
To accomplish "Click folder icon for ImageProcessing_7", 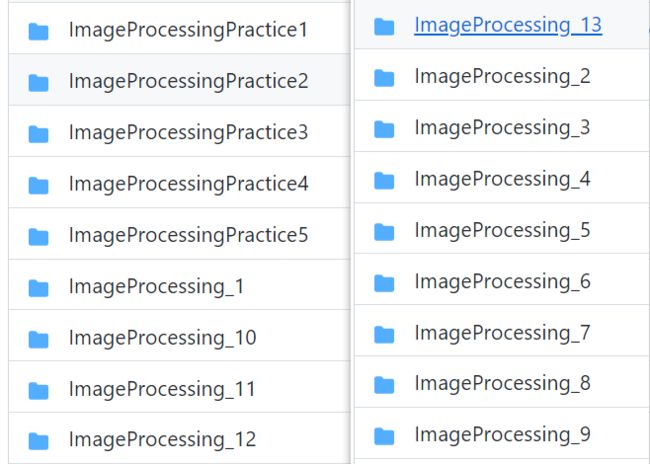I will (384, 335).
